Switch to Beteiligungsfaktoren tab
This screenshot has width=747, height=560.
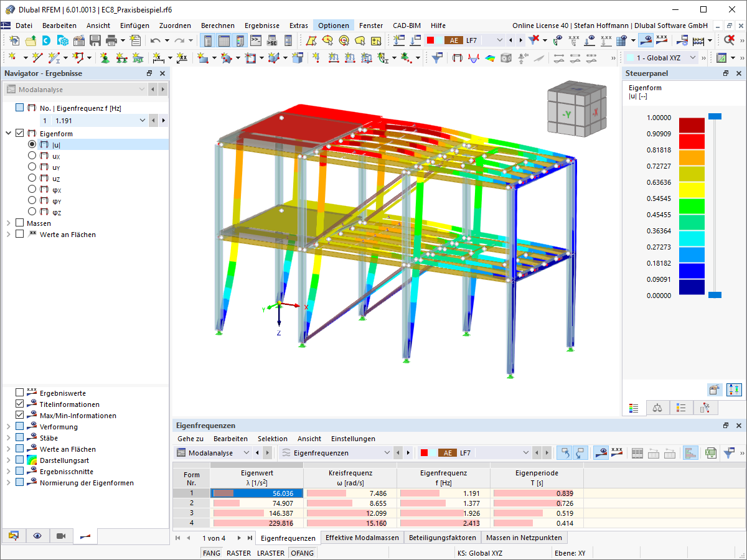coord(443,538)
